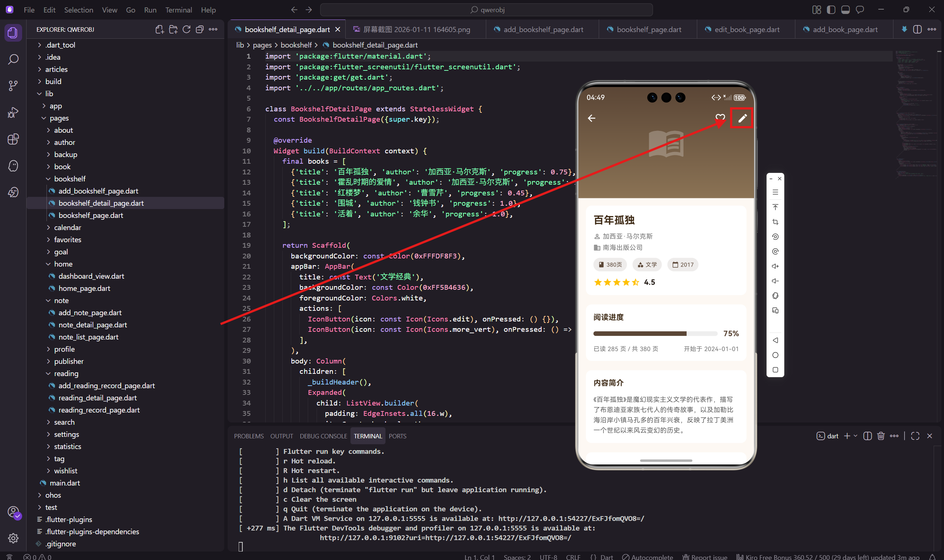Open Accounts icon in activity bar
Viewport: 944px width, 560px height.
tap(13, 512)
